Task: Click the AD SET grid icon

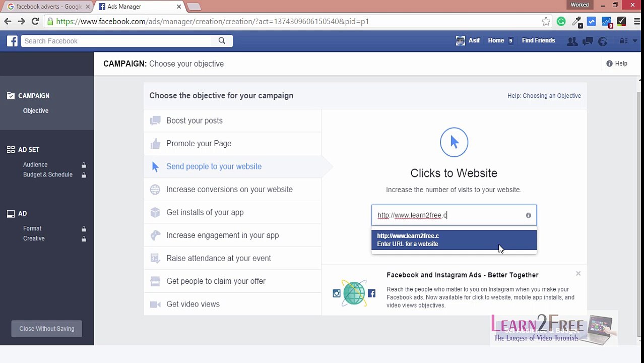Action: (11, 150)
